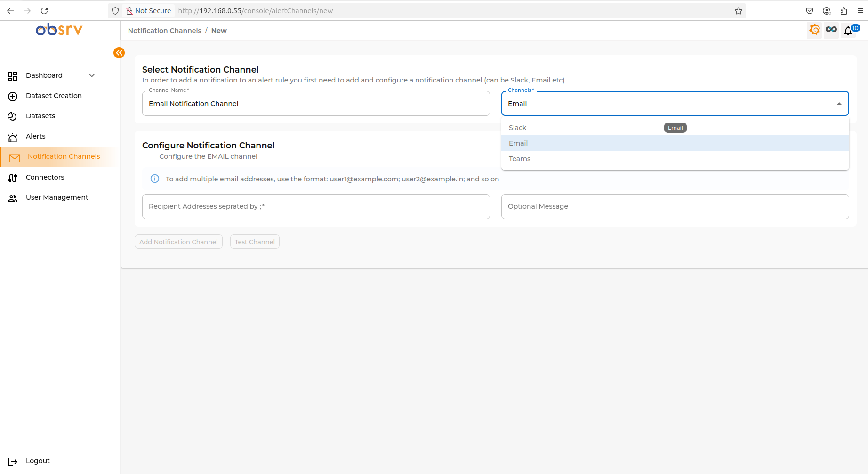Click the Select Notification Channel heading
This screenshot has width=868, height=474.
pyautogui.click(x=200, y=69)
